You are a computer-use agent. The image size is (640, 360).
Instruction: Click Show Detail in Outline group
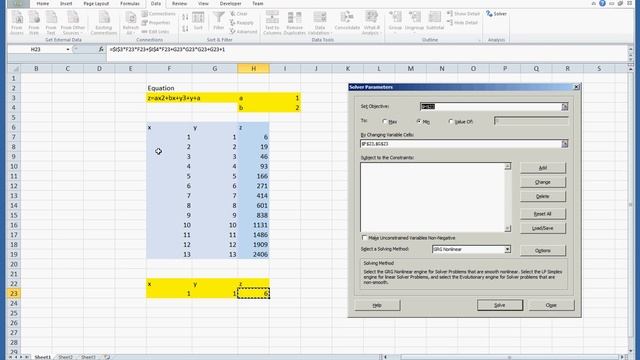point(463,14)
